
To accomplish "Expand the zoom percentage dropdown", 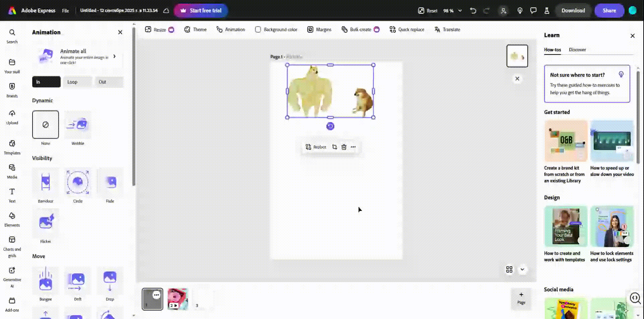I will 460,10.
